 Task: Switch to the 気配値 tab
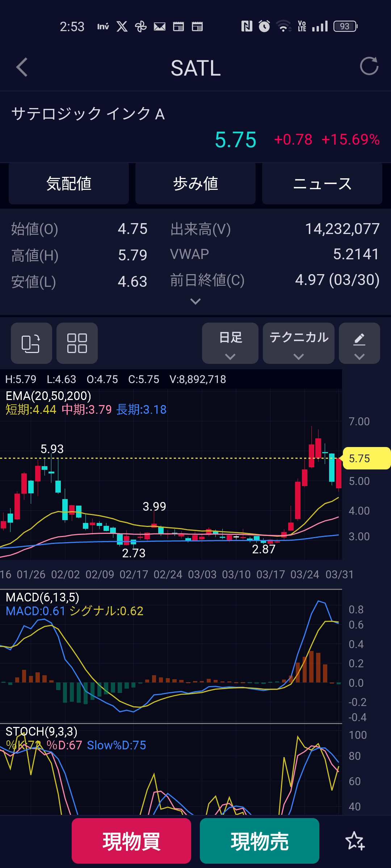pos(69,184)
